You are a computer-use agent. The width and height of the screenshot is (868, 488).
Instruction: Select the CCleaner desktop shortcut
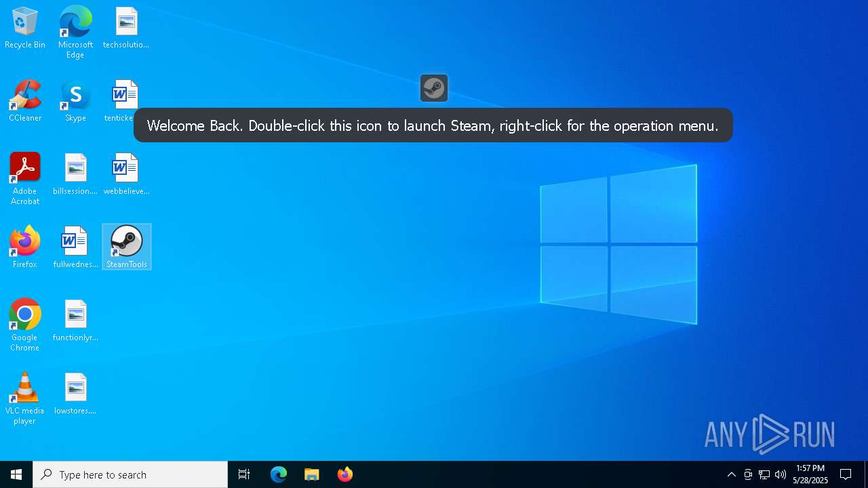click(x=25, y=102)
